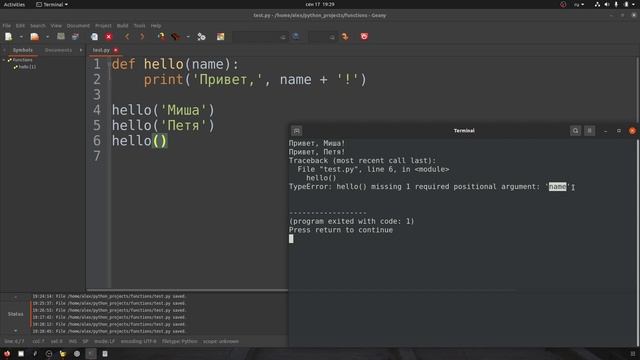
Task: Open the Project menu
Action: (x=103, y=26)
